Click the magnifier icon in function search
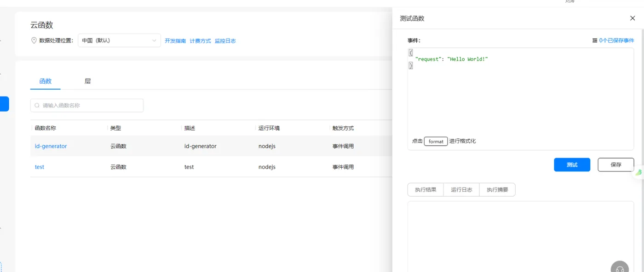This screenshot has height=272, width=644. 37,105
